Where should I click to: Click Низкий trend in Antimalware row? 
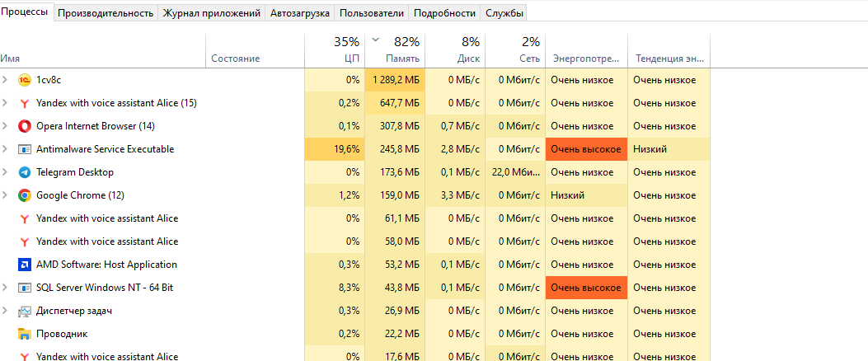[669, 149]
